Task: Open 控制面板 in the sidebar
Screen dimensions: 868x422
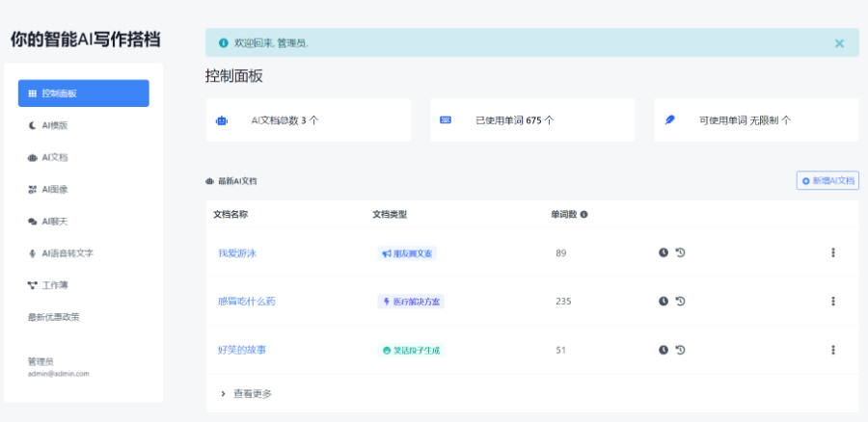Action: [84, 92]
